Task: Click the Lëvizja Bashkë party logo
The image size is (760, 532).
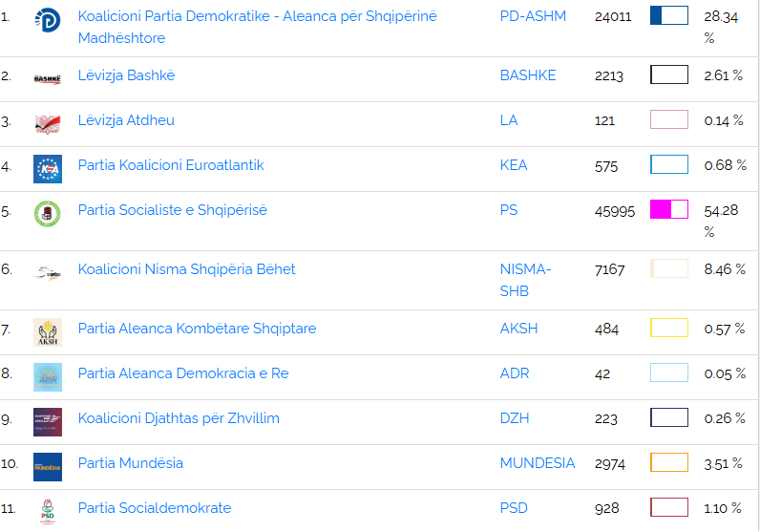Action: pyautogui.click(x=47, y=78)
